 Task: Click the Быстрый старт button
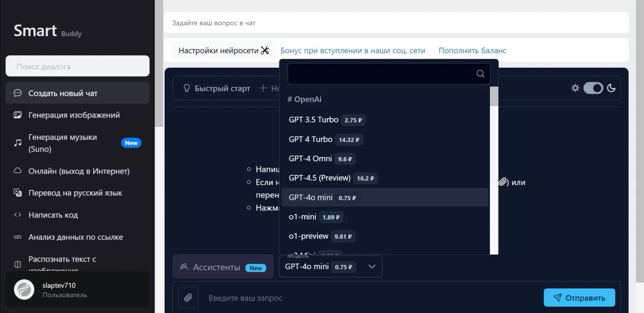(x=217, y=88)
